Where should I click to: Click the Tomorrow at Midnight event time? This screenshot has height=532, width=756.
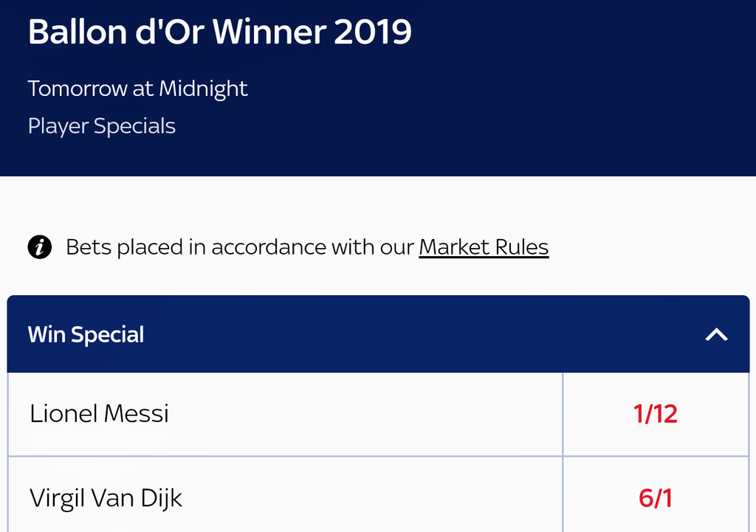[x=137, y=89]
